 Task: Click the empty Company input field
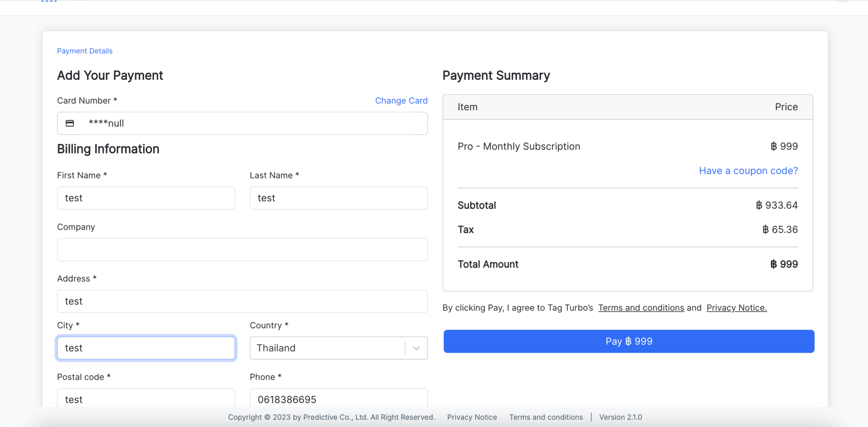pos(242,249)
